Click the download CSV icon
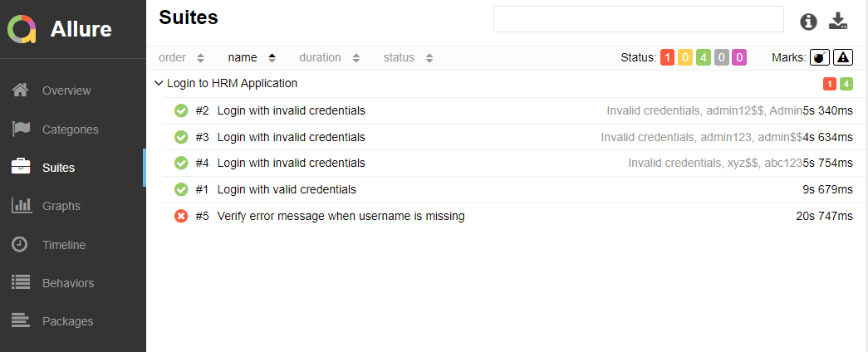 point(838,22)
